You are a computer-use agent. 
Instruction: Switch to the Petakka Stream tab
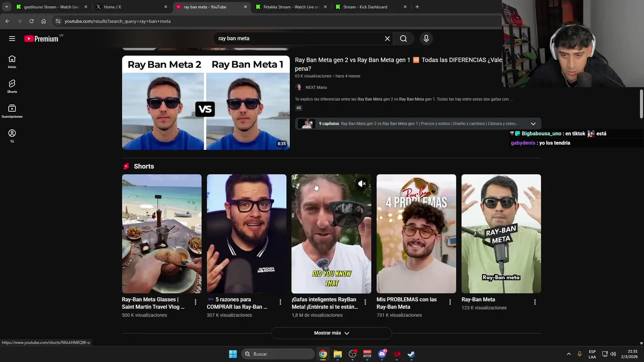coord(291,7)
